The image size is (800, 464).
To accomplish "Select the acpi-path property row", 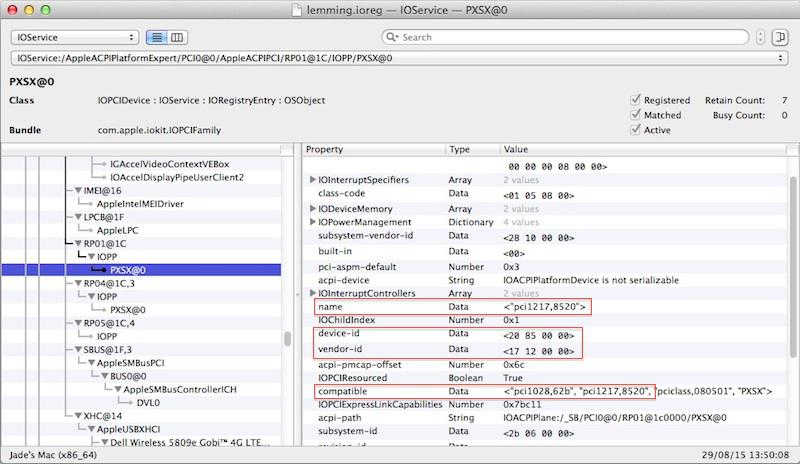I will coord(544,418).
